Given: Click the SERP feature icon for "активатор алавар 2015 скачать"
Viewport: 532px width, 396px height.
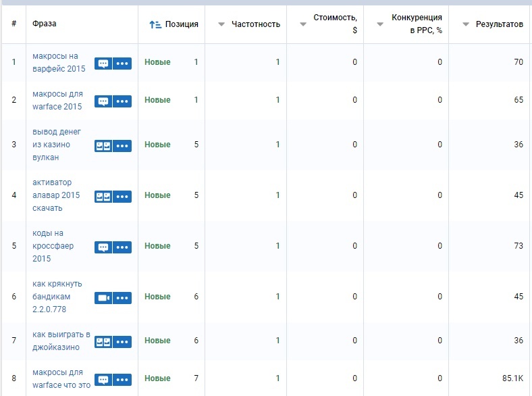Looking at the screenshot, I should (x=103, y=196).
